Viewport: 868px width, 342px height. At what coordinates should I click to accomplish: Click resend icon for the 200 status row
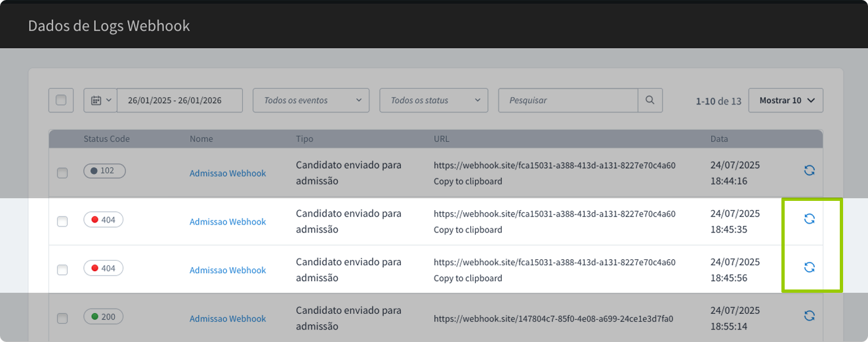pos(809,316)
